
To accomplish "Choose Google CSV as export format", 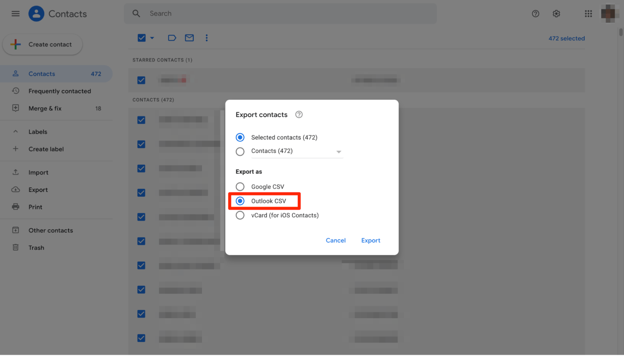I will 240,186.
